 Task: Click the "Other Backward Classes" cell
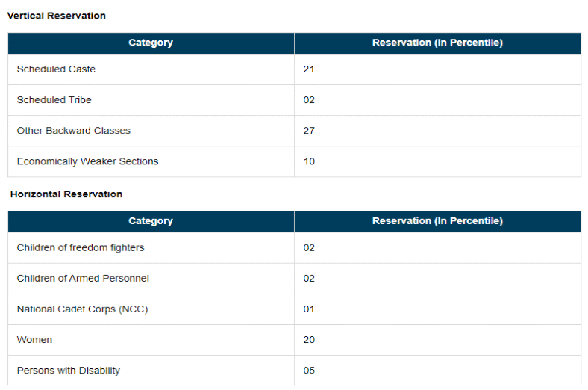tap(73, 131)
